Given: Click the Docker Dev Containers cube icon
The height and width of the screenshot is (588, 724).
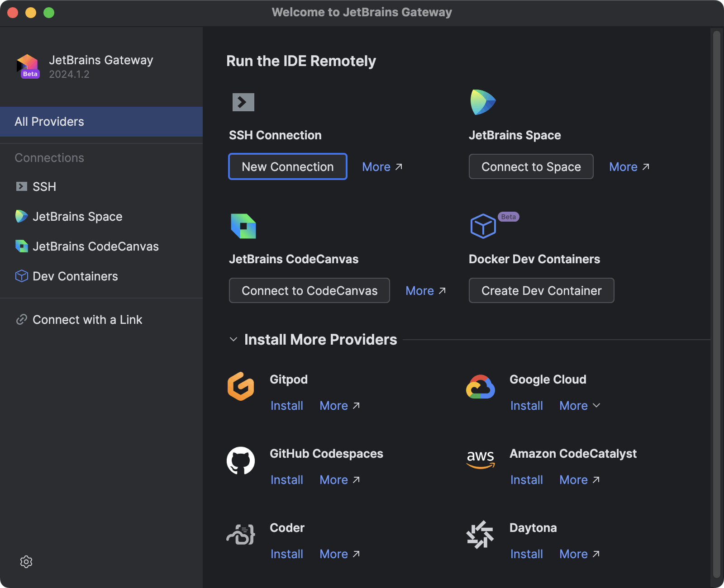Looking at the screenshot, I should pos(483,226).
